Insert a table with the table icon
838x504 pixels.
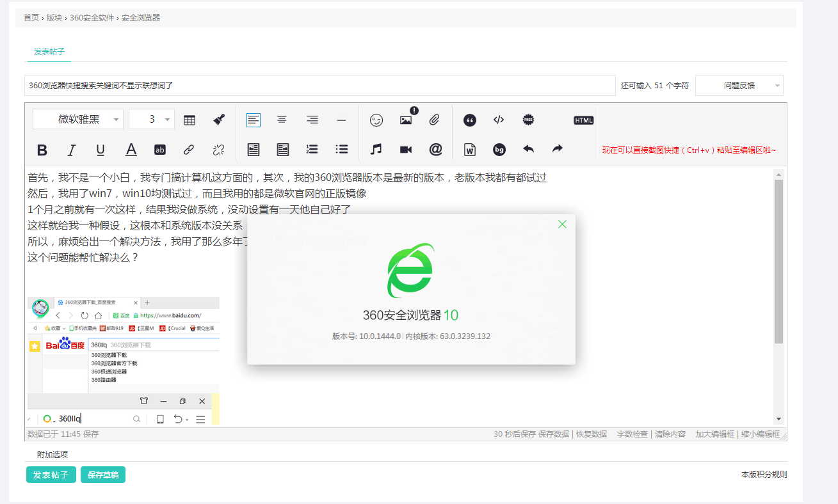[189, 120]
